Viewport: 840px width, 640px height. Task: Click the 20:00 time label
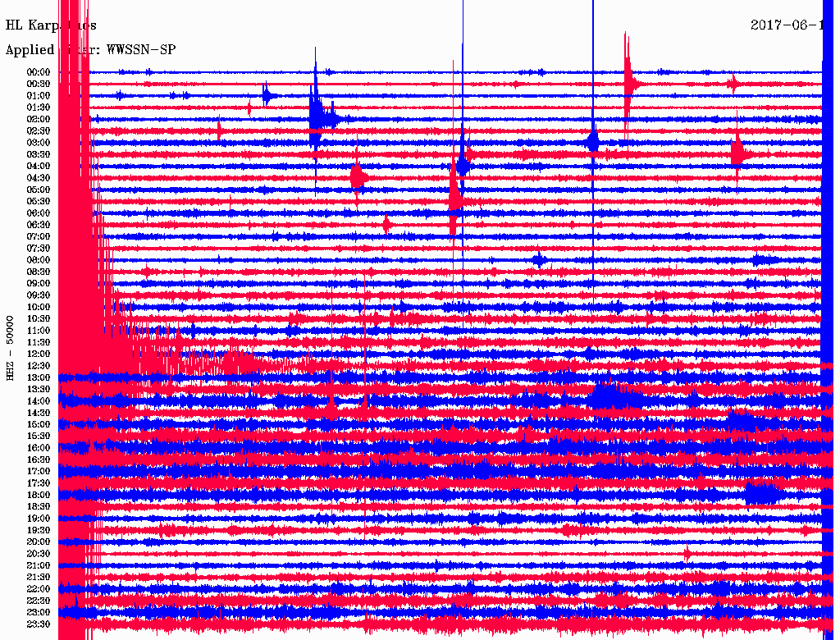tap(39, 542)
